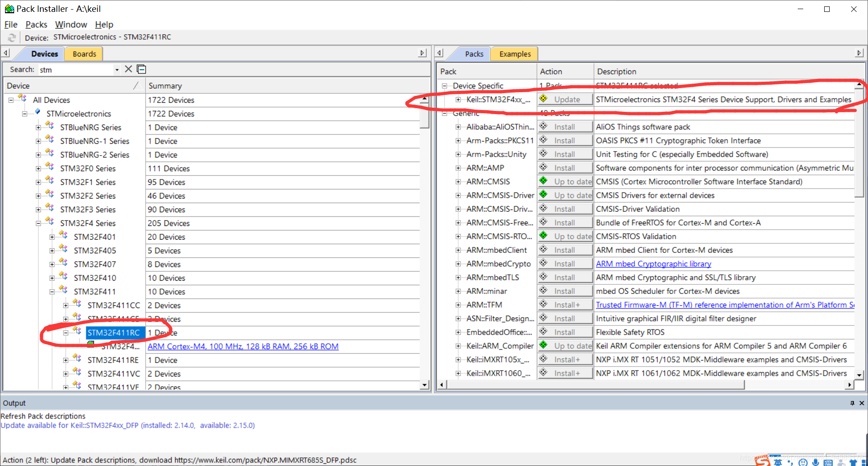Expand the STM32F411RE node
The width and height of the screenshot is (868, 466).
click(x=66, y=360)
